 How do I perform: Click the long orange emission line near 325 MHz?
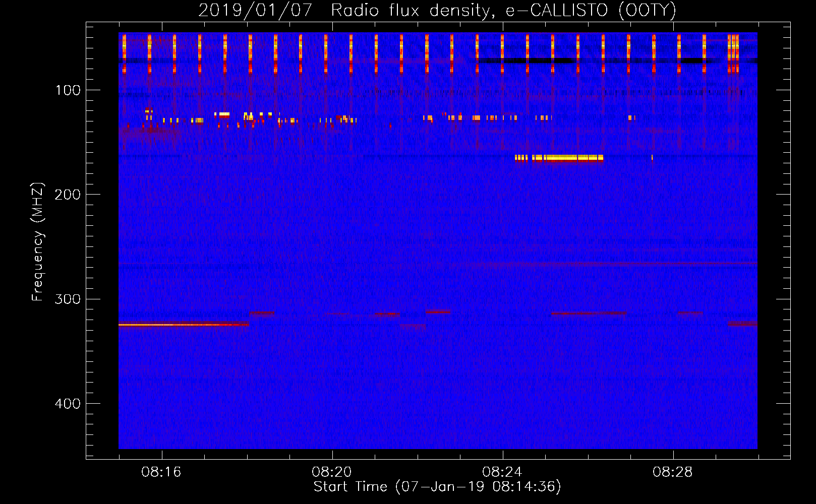point(184,325)
